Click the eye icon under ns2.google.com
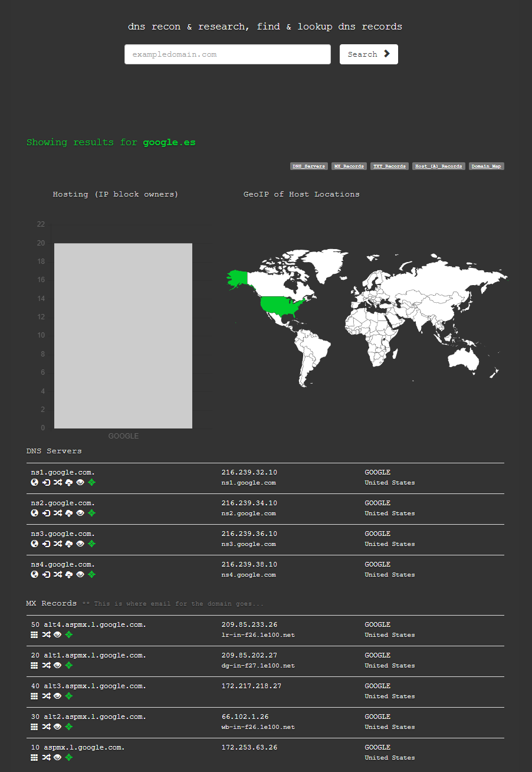Screen dimensions: 532x772 (80, 513)
